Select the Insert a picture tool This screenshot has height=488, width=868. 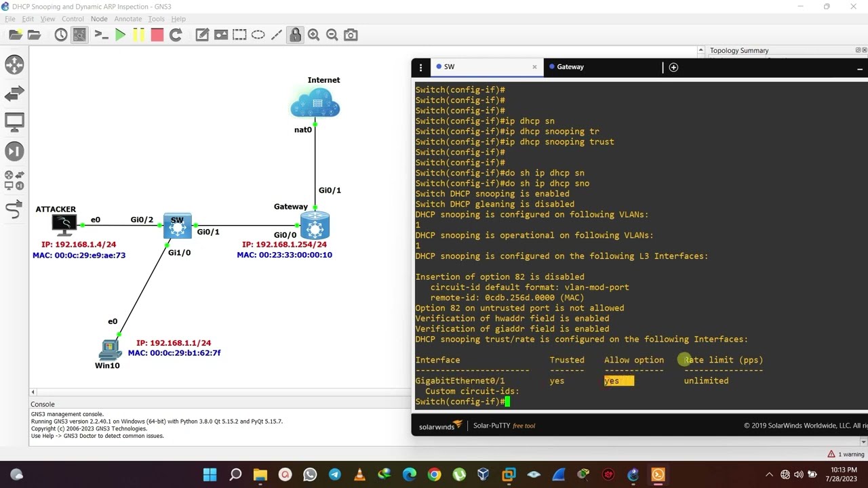pos(220,35)
